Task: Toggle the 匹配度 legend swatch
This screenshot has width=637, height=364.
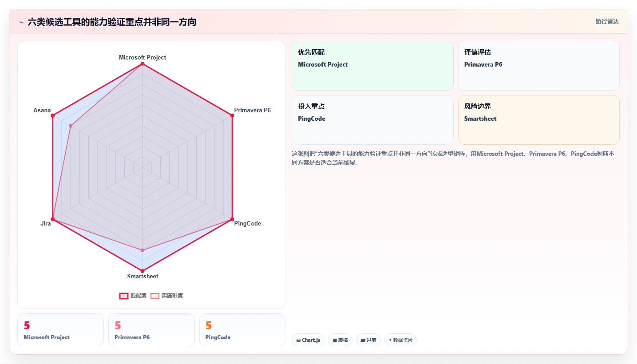Action: tap(123, 296)
